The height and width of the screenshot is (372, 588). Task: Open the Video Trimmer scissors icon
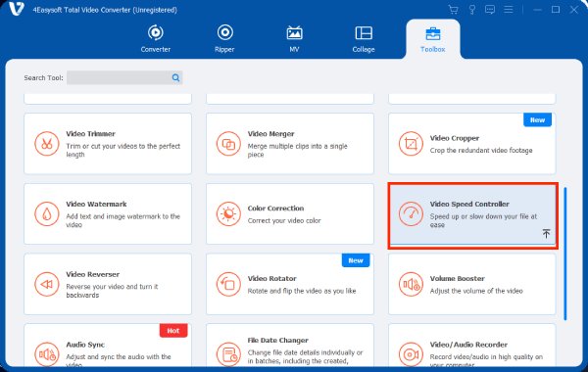(x=47, y=144)
